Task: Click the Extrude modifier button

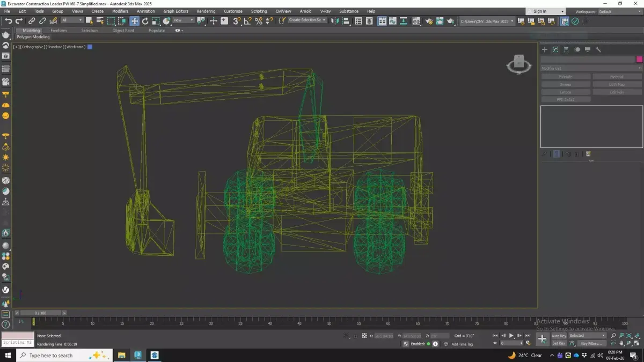Action: (x=566, y=77)
